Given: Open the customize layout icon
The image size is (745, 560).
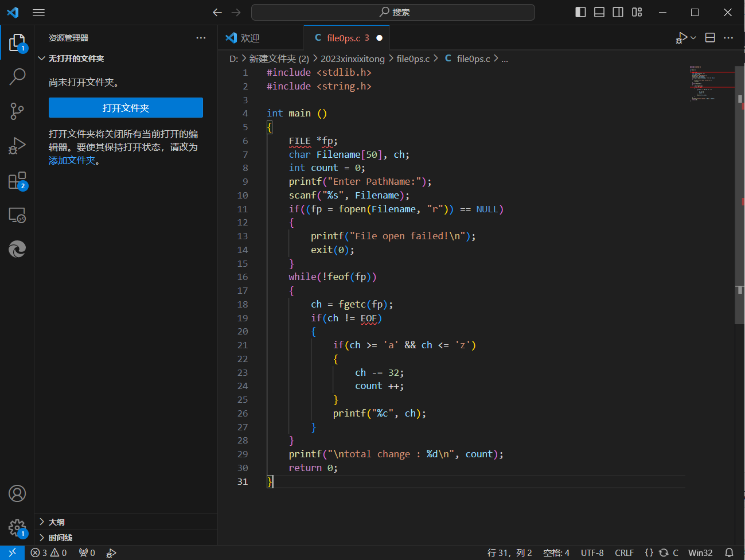Looking at the screenshot, I should (x=637, y=12).
